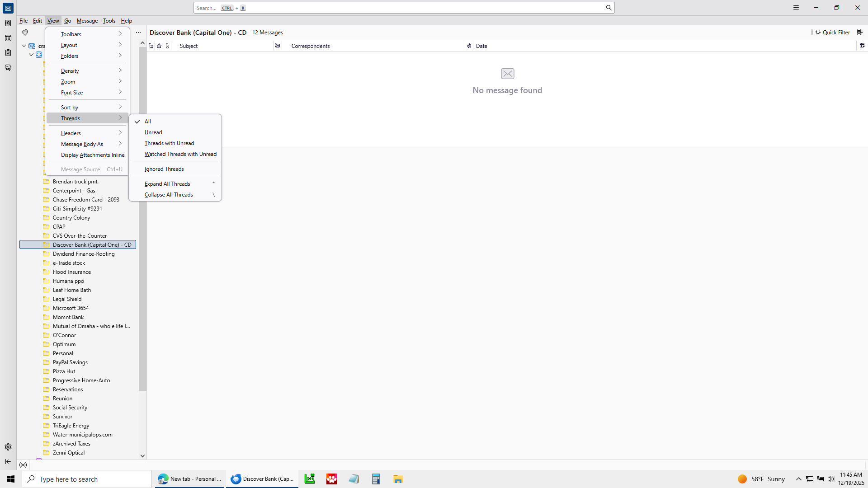
Task: Collapse the account tree chevron
Action: [x=24, y=46]
